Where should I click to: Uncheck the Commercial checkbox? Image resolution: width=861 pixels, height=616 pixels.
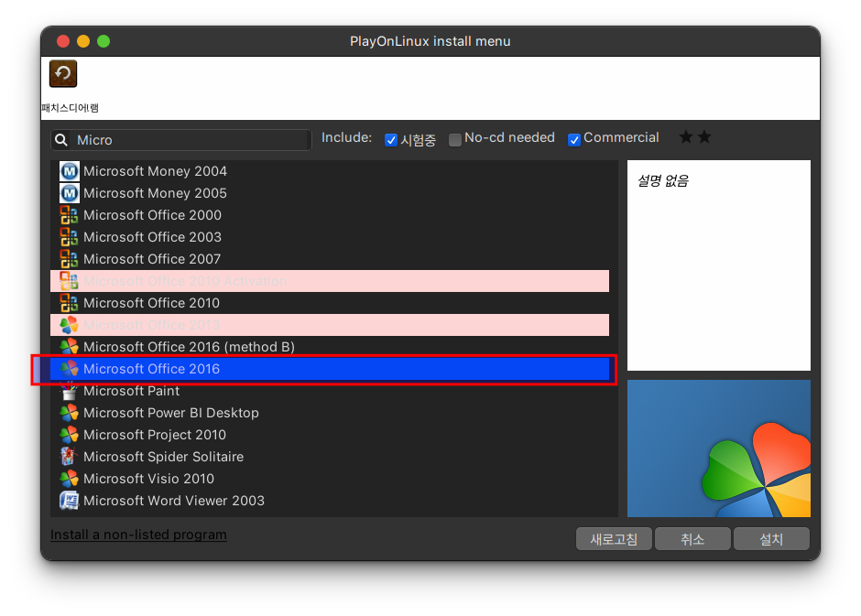[573, 140]
